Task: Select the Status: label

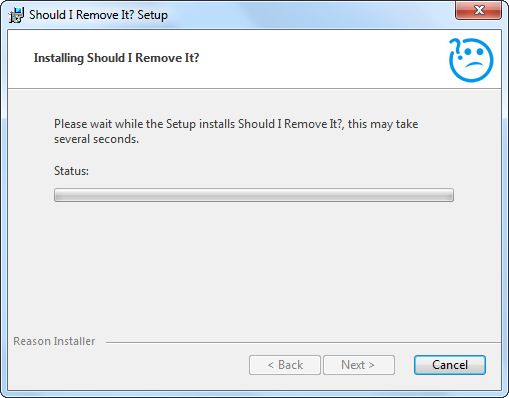Action: pyautogui.click(x=71, y=171)
